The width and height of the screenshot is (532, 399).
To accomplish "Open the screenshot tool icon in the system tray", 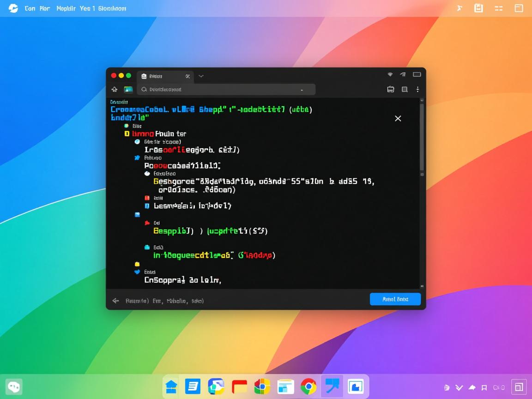I will tap(519, 387).
